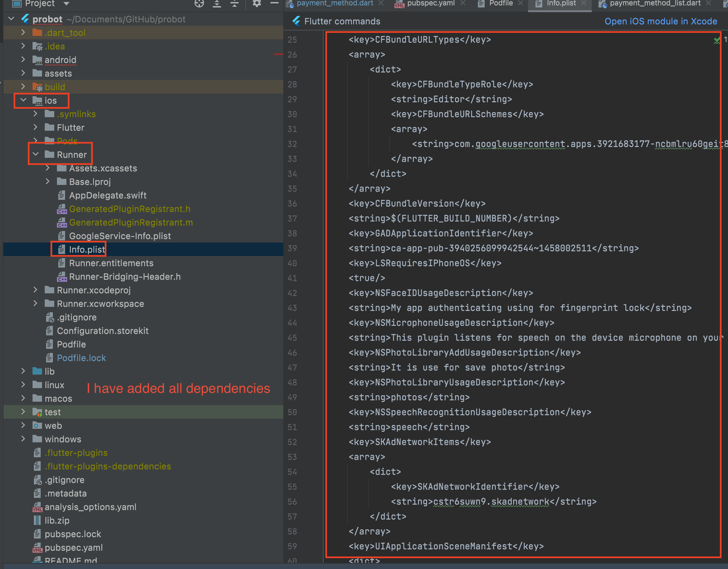This screenshot has width=728, height=569.
Task: Expand the android folder
Action: [23, 60]
